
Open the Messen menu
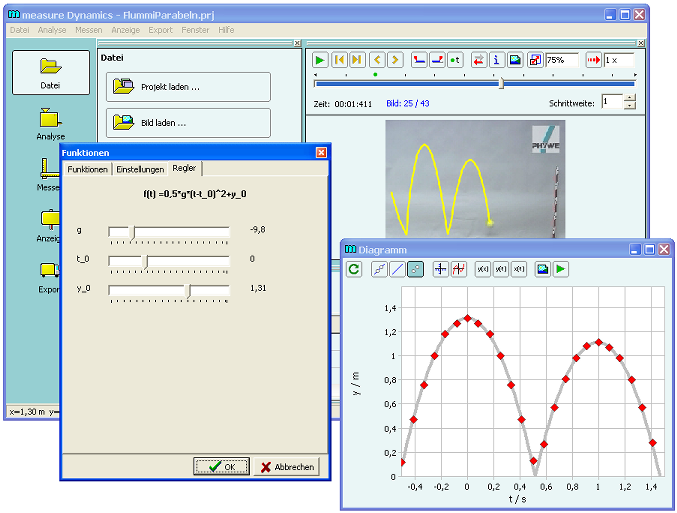(x=89, y=30)
